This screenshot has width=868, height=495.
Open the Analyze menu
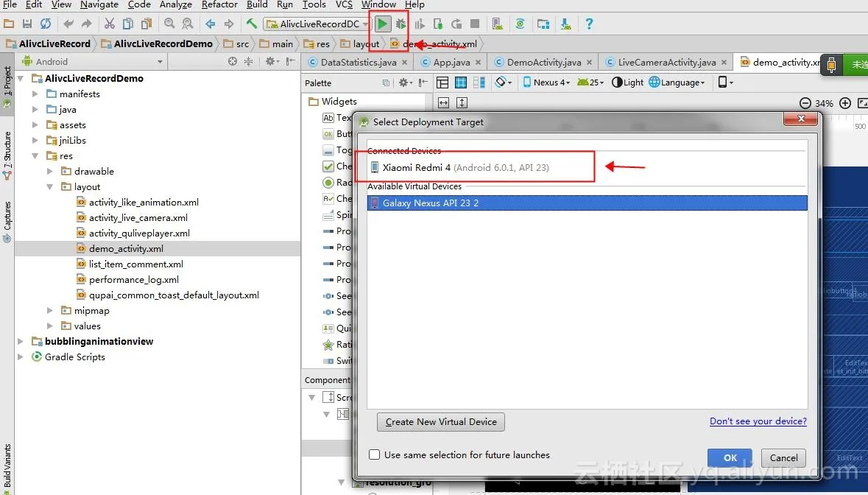tap(175, 4)
